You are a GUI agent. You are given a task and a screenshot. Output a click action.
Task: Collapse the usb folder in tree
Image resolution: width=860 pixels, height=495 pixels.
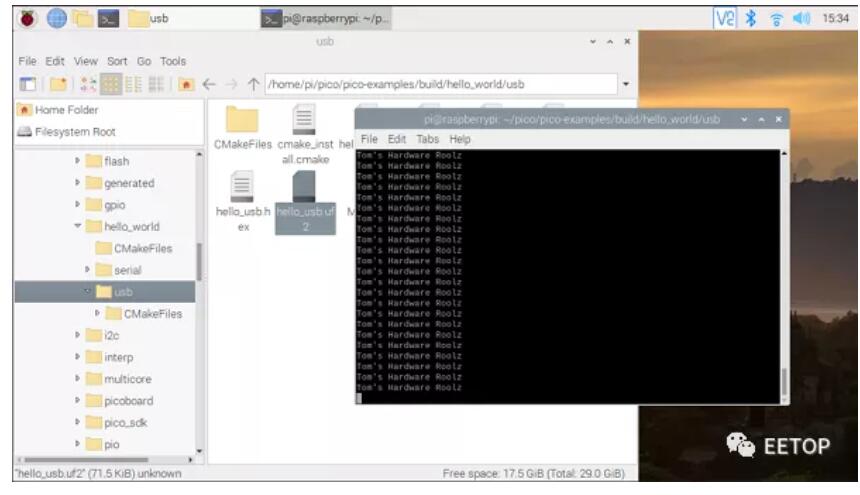tap(87, 292)
